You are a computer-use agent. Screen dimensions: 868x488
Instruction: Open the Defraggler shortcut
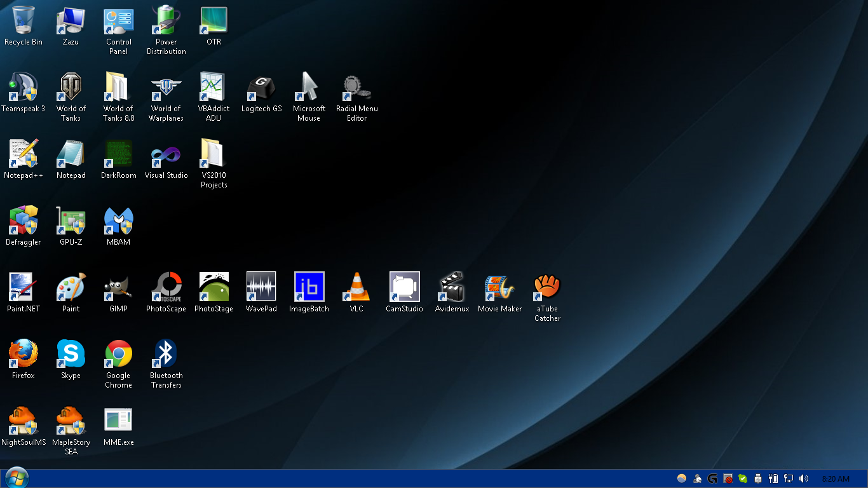coord(24,220)
